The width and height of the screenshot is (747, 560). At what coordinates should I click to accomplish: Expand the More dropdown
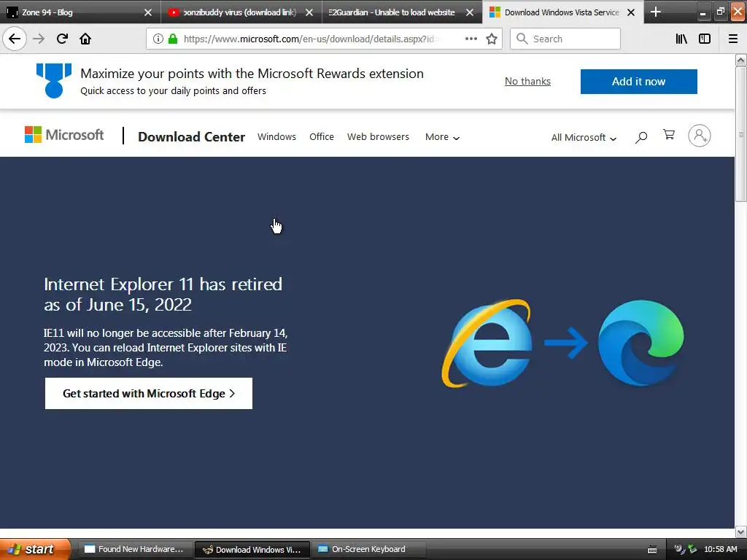click(x=442, y=137)
